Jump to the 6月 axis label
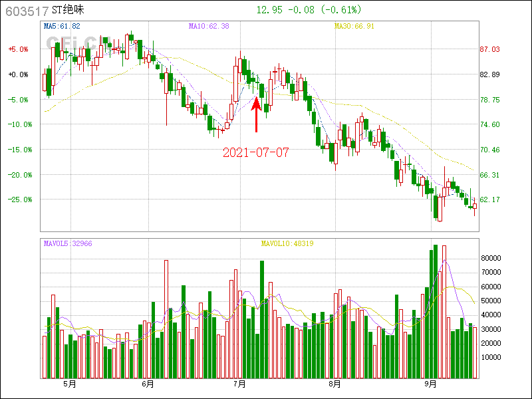This screenshot has width=532, height=399. click(148, 384)
